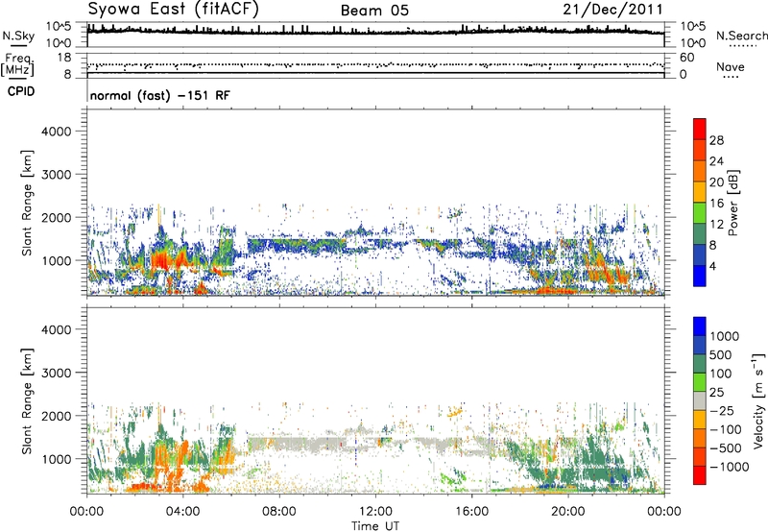Click the 4000 label on Power panel axis
This screenshot has width=768, height=532.
point(56,132)
